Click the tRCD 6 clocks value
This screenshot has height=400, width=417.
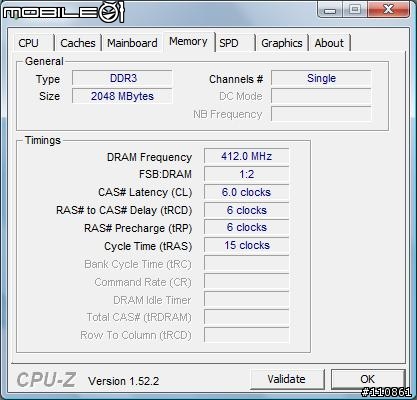(247, 210)
